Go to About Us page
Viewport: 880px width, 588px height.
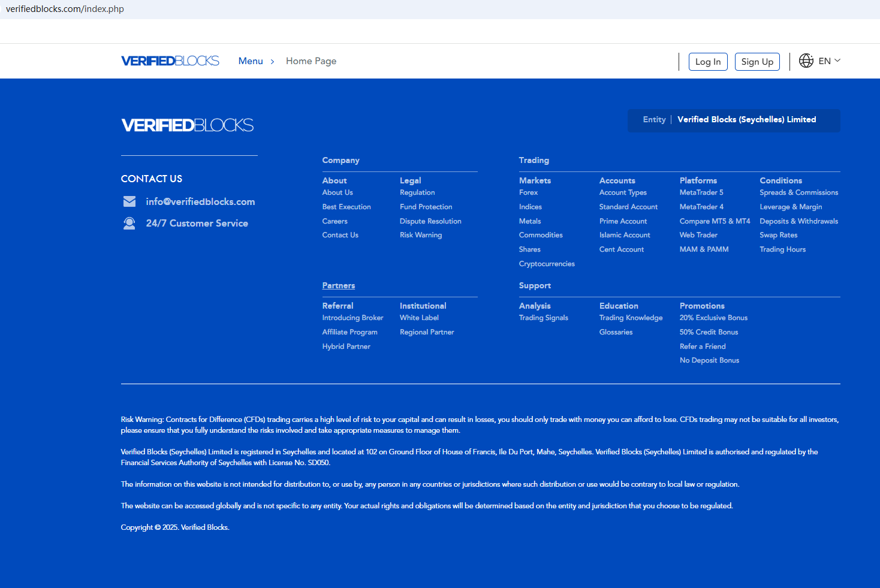(x=337, y=192)
